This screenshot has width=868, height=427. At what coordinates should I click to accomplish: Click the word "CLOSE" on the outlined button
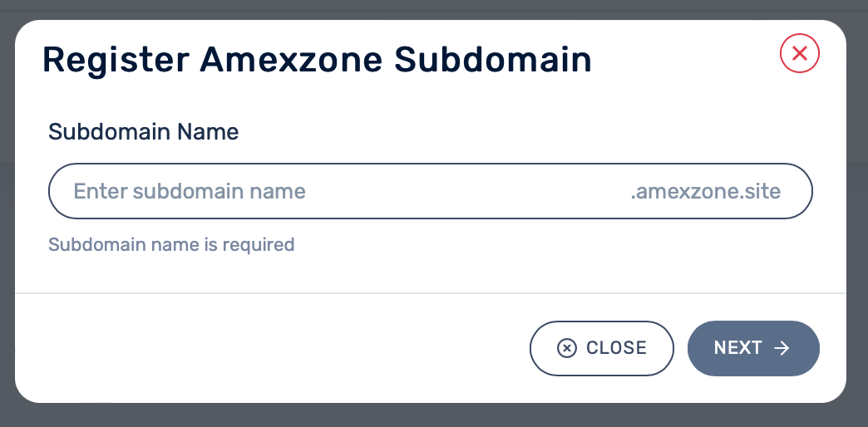[x=616, y=348]
